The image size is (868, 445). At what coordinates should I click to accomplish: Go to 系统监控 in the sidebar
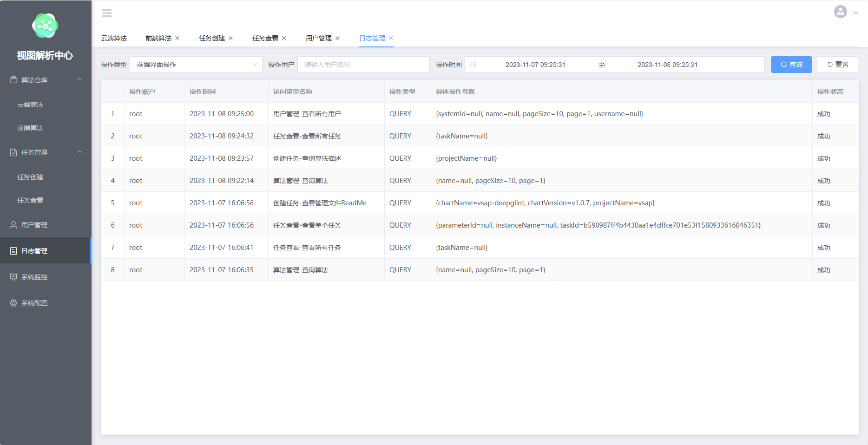46,277
